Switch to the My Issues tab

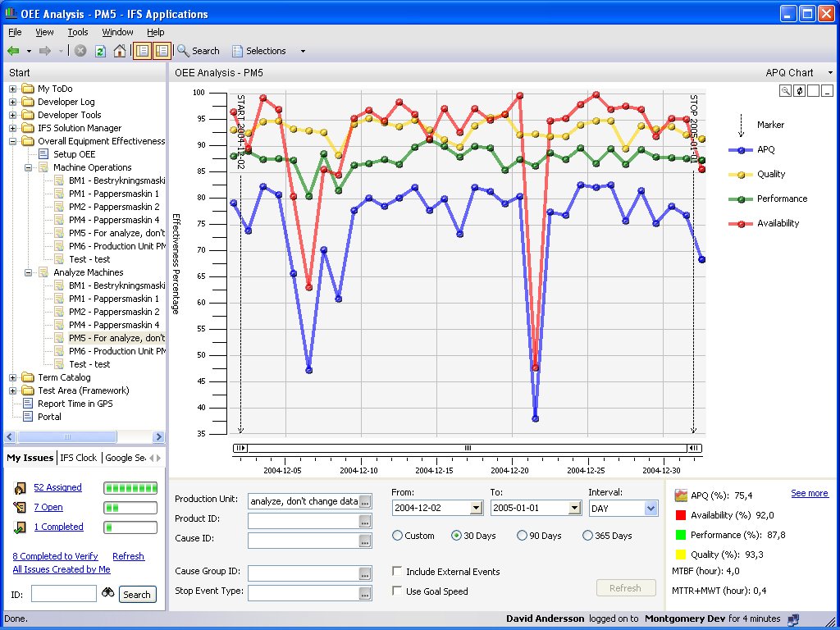pos(30,458)
